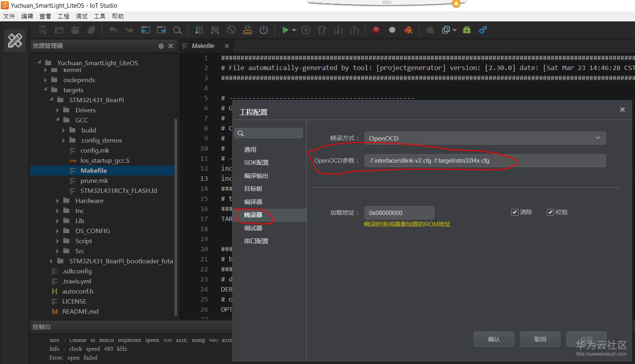Click the OpenOCD参数 input field
The image size is (635, 364).
point(485,160)
